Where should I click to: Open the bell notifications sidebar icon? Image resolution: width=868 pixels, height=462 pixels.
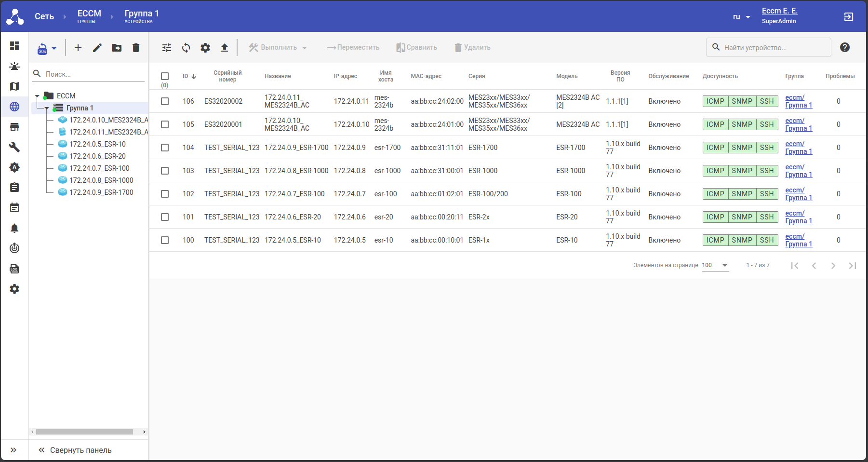pyautogui.click(x=14, y=228)
